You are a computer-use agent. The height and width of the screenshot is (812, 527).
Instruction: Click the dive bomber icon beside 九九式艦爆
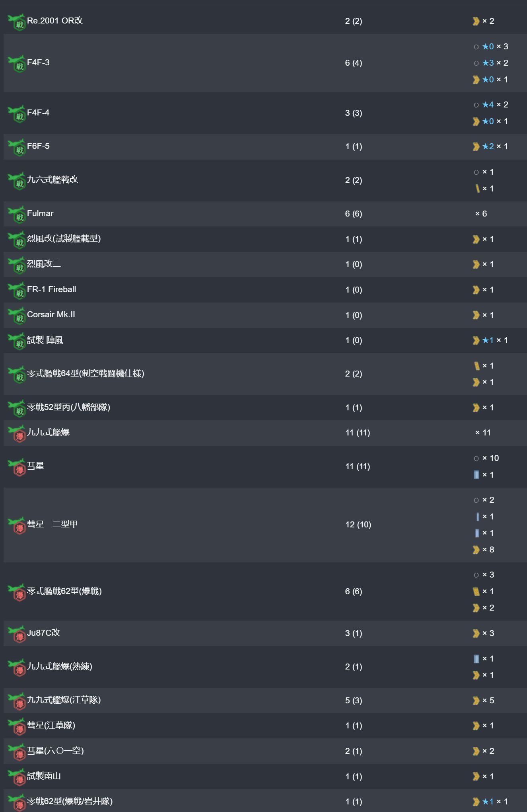pos(17,433)
